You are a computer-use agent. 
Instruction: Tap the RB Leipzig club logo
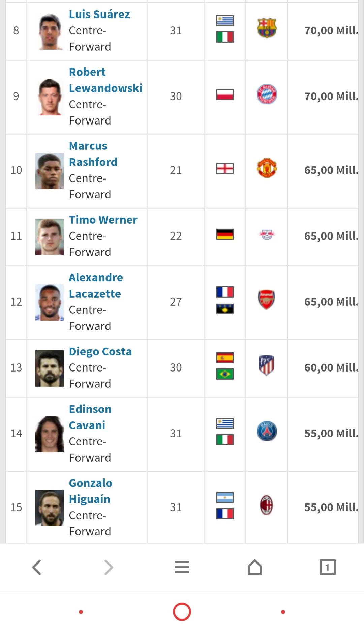pos(267,234)
